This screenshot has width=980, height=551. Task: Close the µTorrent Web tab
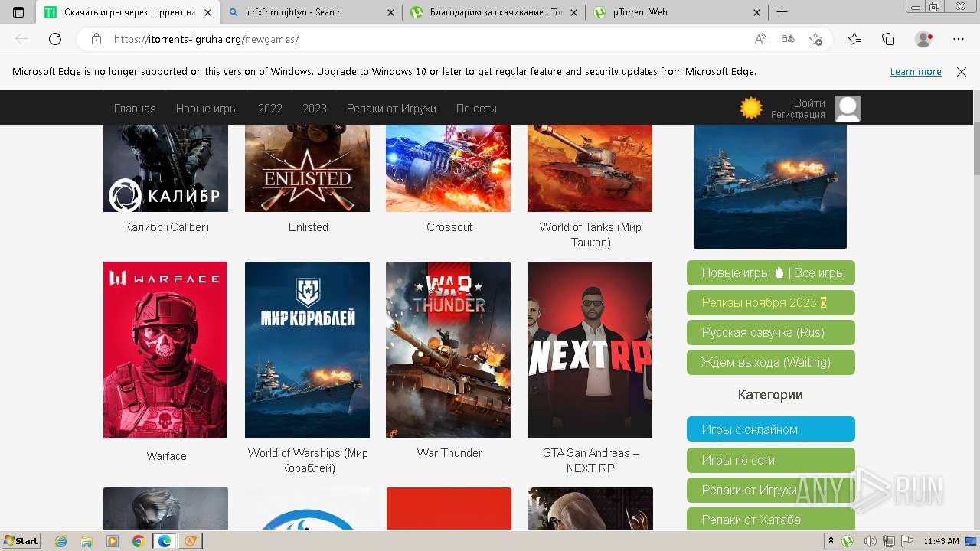click(x=757, y=12)
